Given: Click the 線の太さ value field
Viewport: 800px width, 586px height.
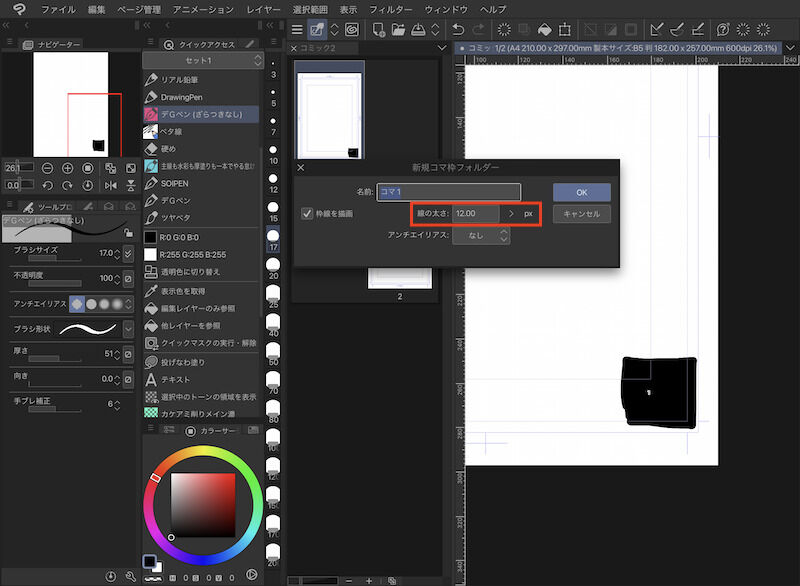Looking at the screenshot, I should pos(476,214).
